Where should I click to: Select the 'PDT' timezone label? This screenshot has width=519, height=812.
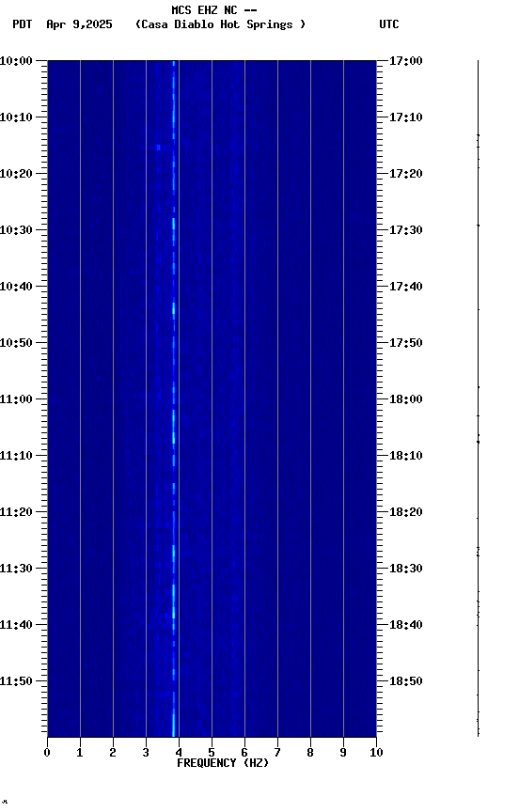pos(23,24)
